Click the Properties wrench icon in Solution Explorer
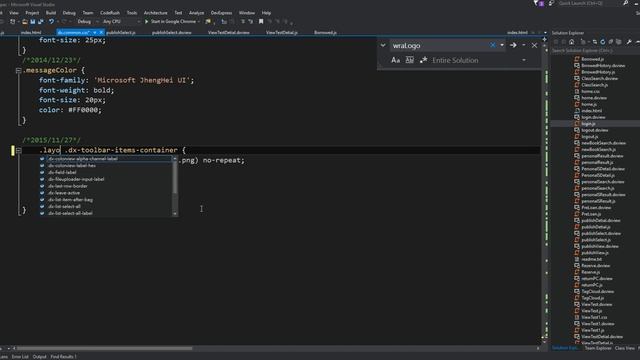Viewport: 640px width, 360px height. point(629,42)
